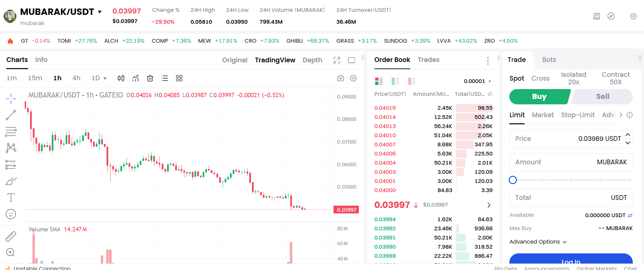644x270 pixels.
Task: Open the chart layout grid icon
Action: click(x=179, y=78)
